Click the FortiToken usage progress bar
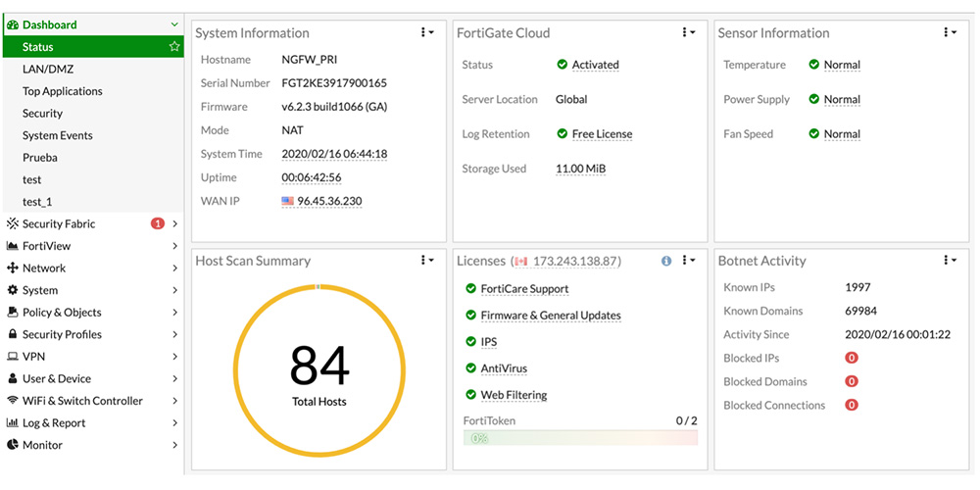This screenshot has width=980, height=490. pos(580,437)
